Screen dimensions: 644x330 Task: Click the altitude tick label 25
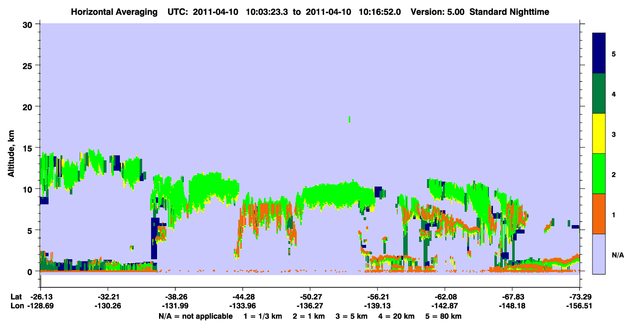pos(29,65)
